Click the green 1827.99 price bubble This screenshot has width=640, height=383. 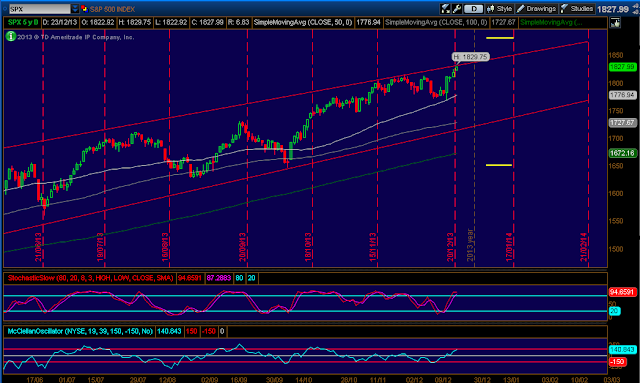click(622, 67)
